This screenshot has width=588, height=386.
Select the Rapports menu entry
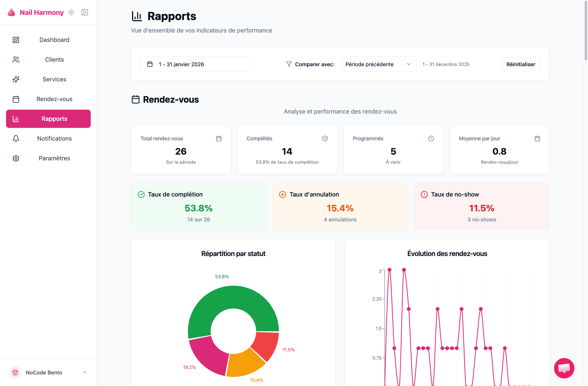point(54,119)
